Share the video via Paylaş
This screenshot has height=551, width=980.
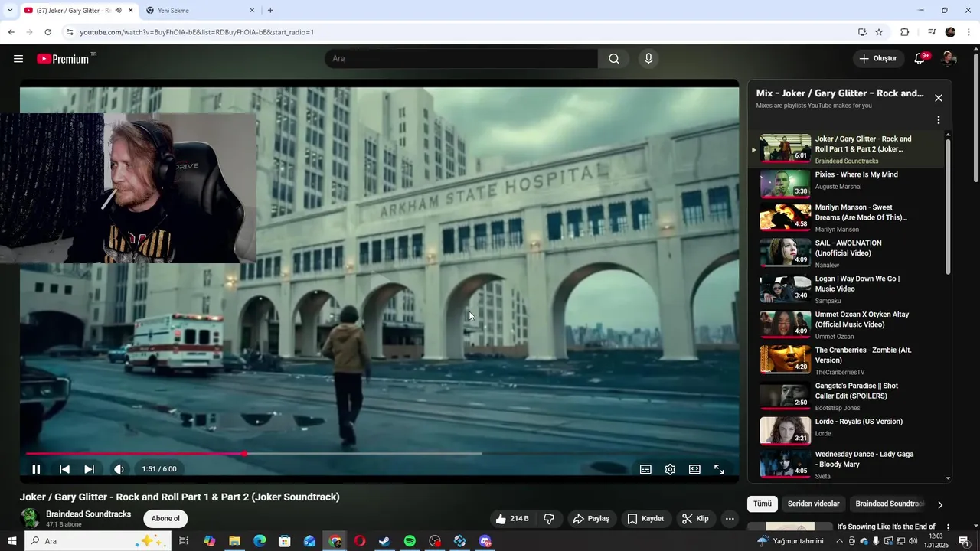tap(591, 518)
